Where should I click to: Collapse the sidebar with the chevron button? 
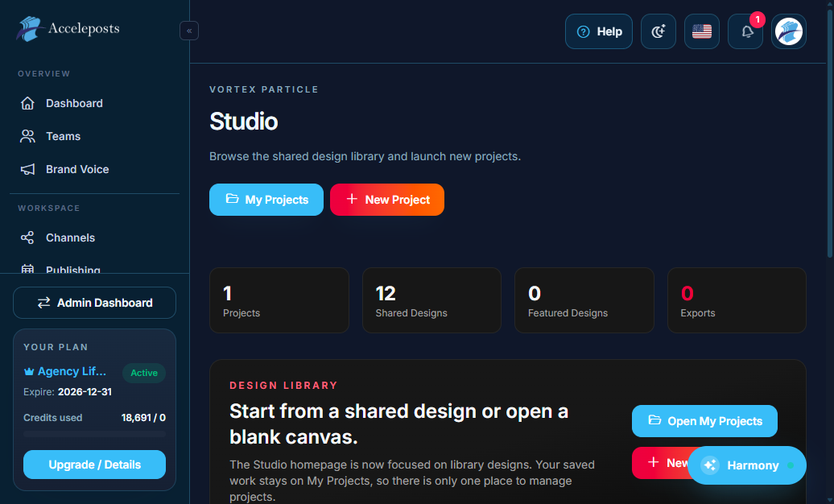[189, 31]
